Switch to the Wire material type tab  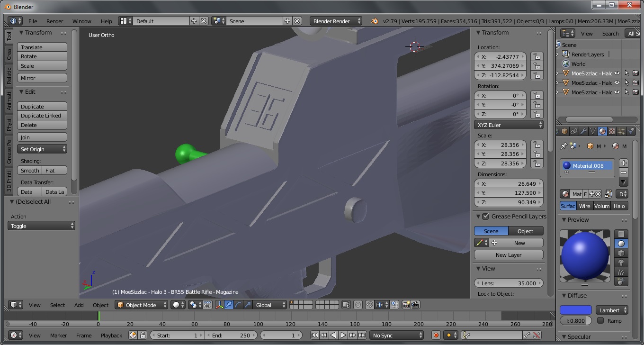[585, 206]
